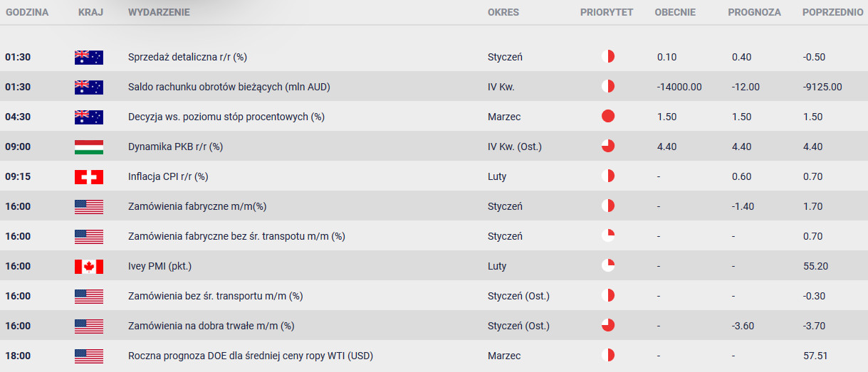
Task: Click US flag next to Zamówienia fabryczne m/m(%)
Action: (x=89, y=207)
